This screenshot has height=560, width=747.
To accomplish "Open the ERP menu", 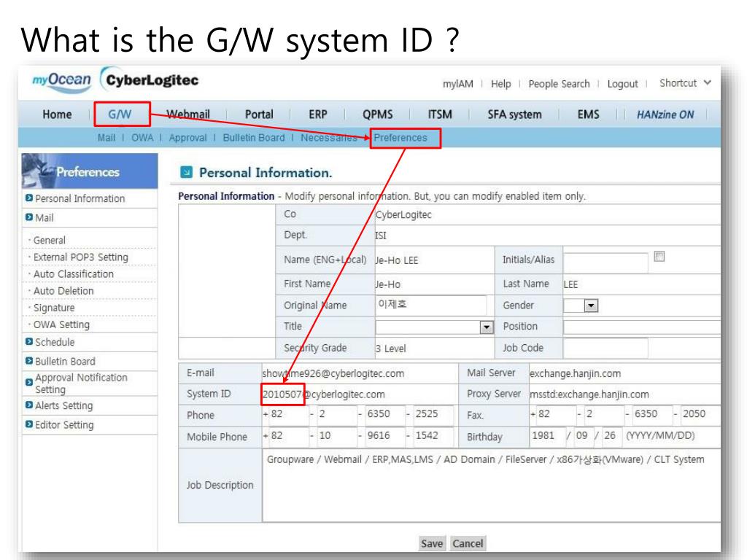I will tap(318, 114).
